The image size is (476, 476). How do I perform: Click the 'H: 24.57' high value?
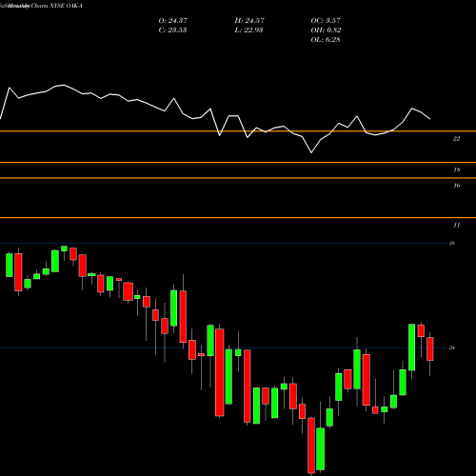coord(249,21)
